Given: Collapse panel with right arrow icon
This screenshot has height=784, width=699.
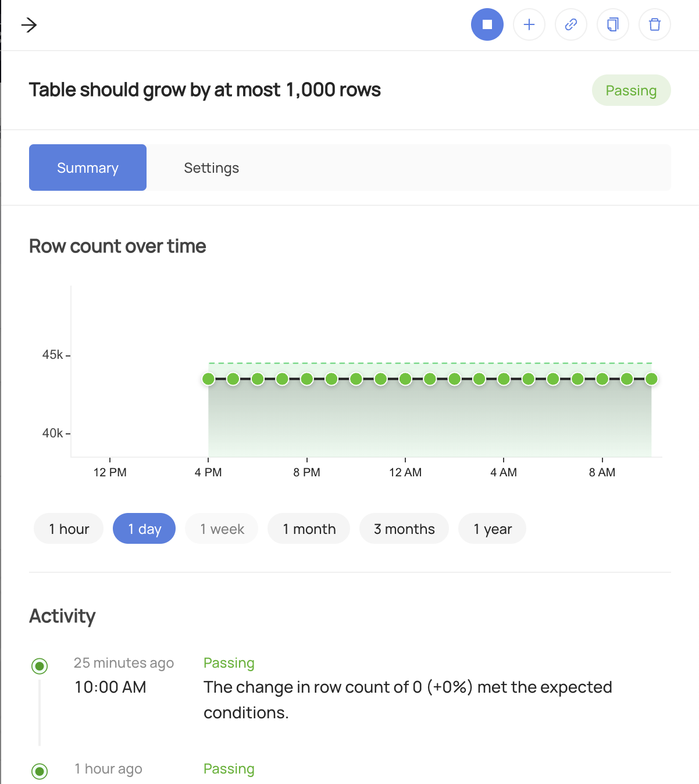Looking at the screenshot, I should 28,25.
